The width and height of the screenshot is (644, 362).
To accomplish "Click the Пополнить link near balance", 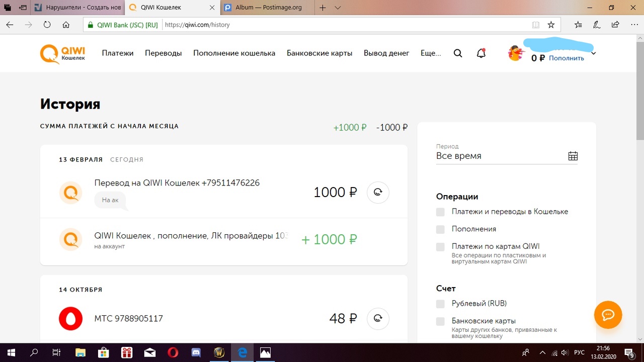I will coord(567,58).
